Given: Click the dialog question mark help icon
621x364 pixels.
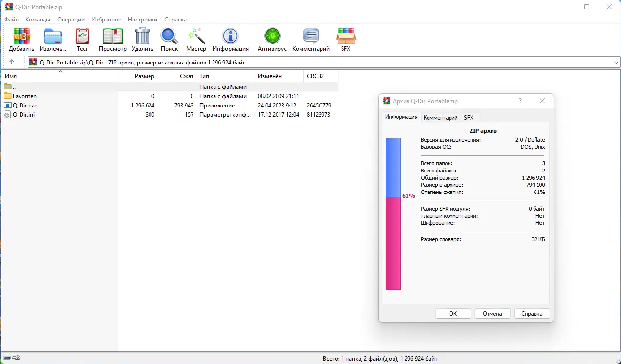Looking at the screenshot, I should pos(520,101).
